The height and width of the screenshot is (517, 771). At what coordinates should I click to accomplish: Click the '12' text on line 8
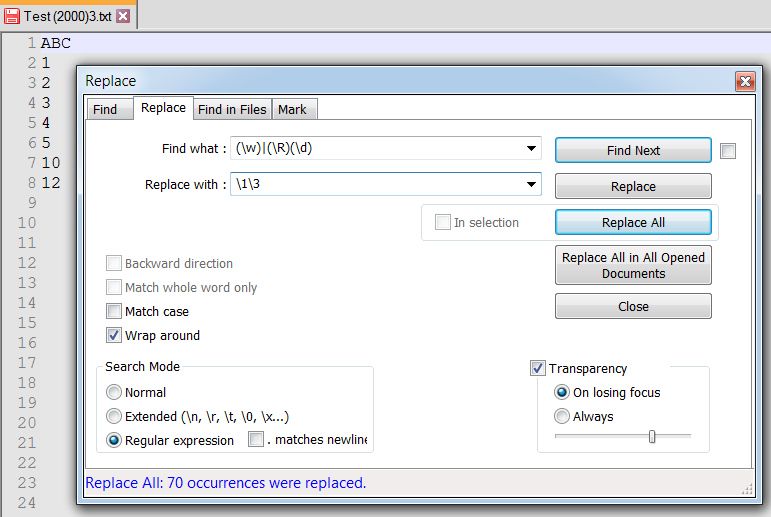pyautogui.click(x=51, y=183)
